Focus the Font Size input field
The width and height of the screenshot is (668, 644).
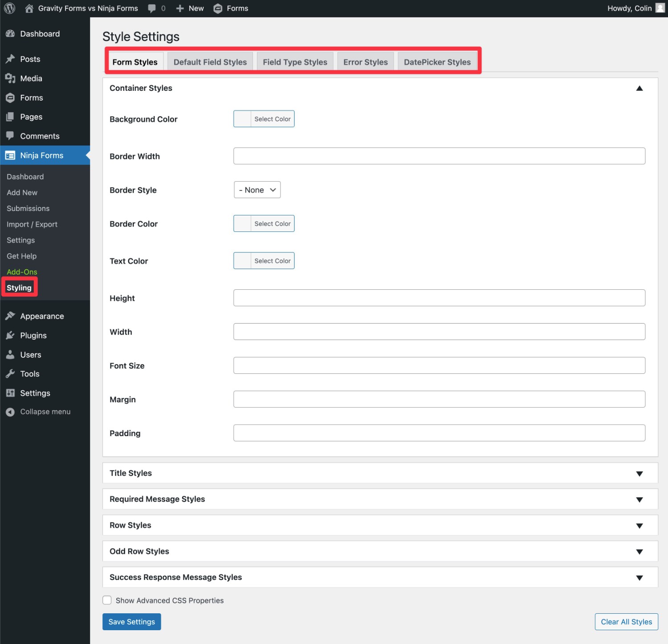coord(439,365)
